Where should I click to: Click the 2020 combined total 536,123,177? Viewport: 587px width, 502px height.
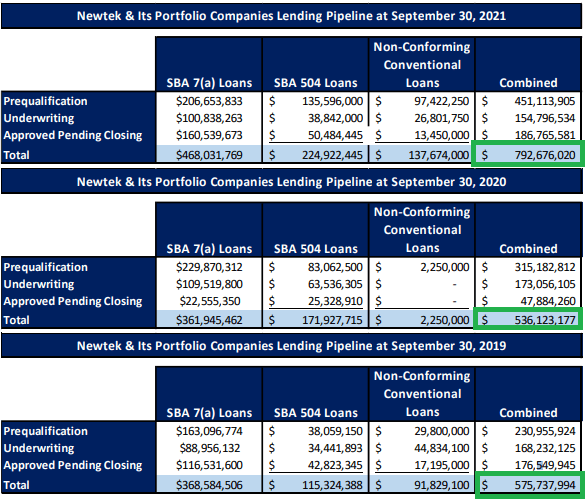[544, 320]
